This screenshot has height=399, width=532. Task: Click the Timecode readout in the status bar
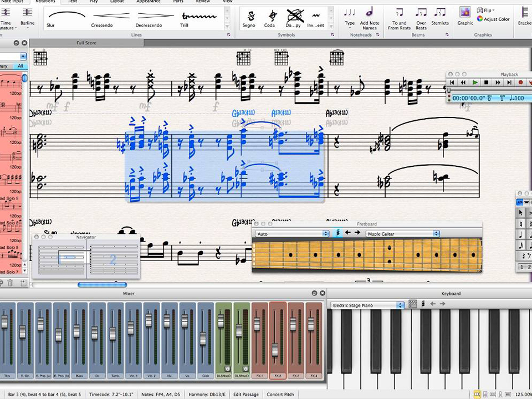[x=111, y=394]
